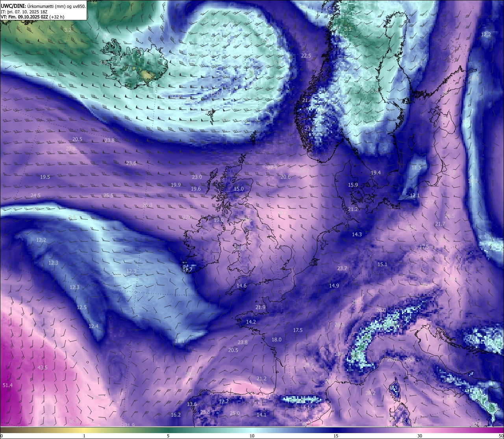Image resolution: width=504 pixels, height=439 pixels.
Task: Click the colour scale label 50
Action: pyautogui.click(x=501, y=436)
